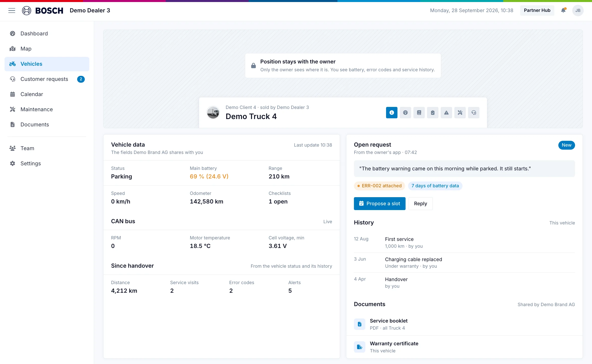Click the Main battery value 69 % (24.6 V)
Viewport: 592px width, 364px height.
coord(209,176)
